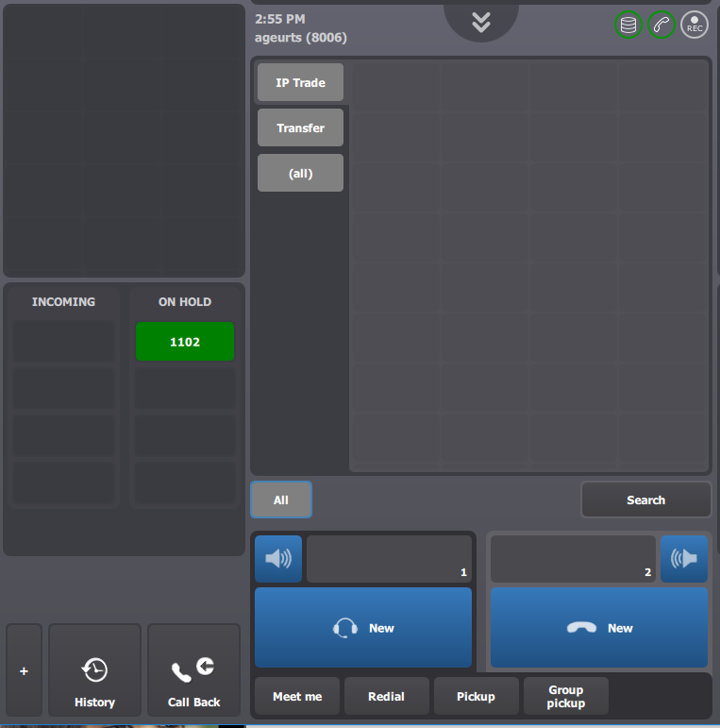The height and width of the screenshot is (728, 720).
Task: Click the ageurts (8006) user label
Action: (301, 38)
